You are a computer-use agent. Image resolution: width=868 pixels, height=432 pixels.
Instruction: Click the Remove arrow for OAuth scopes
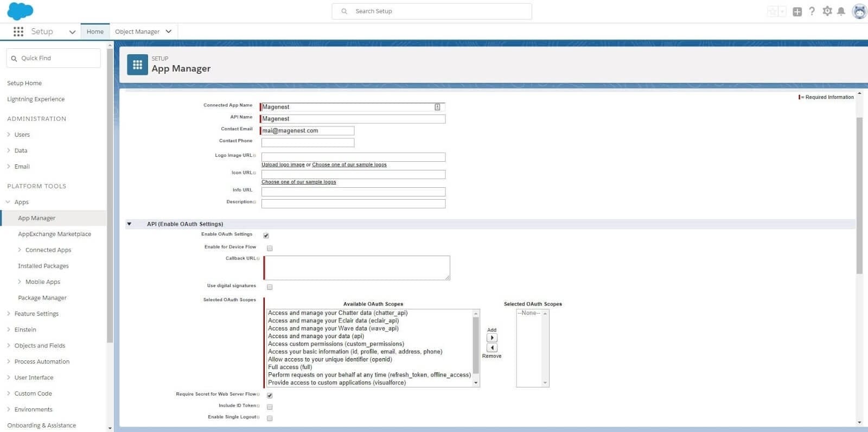pyautogui.click(x=492, y=348)
